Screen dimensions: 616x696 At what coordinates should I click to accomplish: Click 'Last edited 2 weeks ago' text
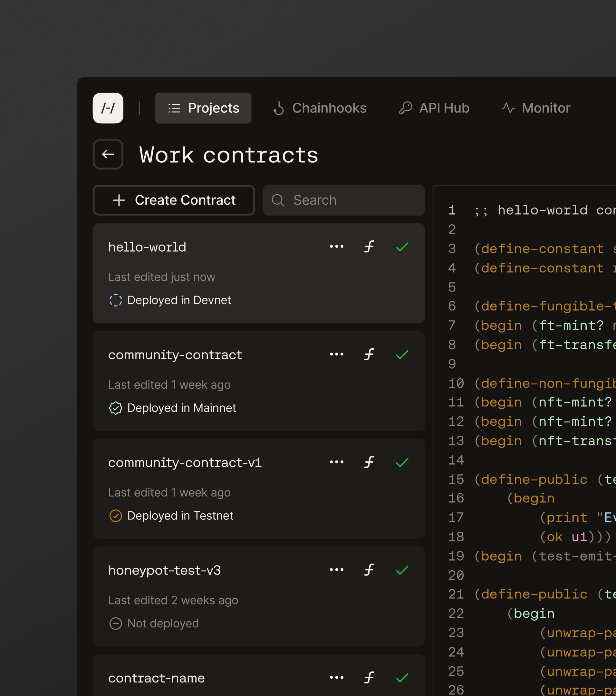[173, 600]
